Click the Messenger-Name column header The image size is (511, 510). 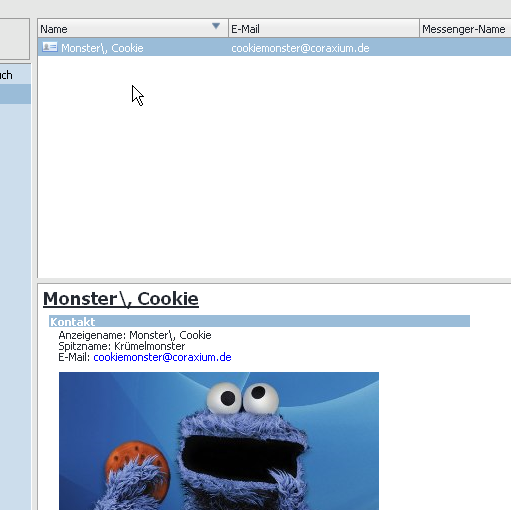[x=465, y=29]
